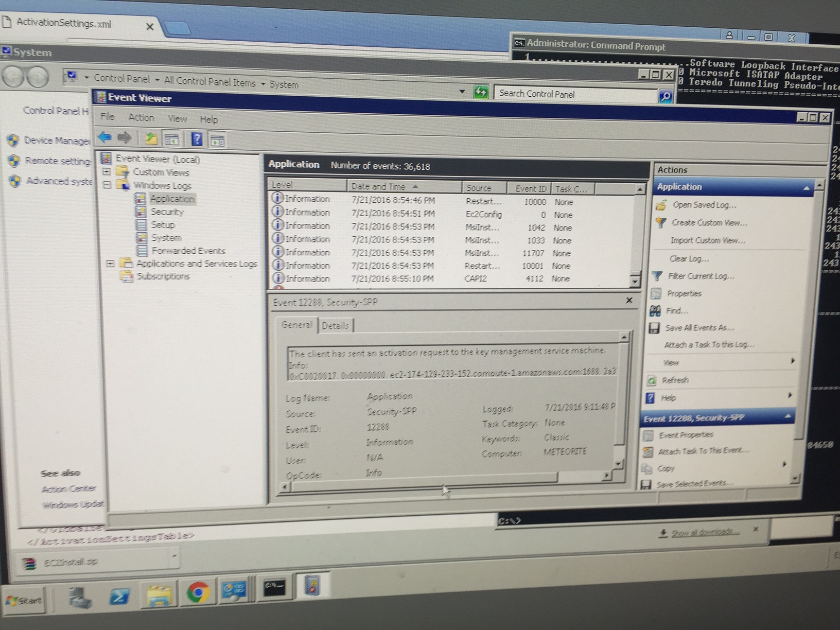Viewport: 840px width, 630px height.
Task: Sort events by Date and Time column
Action: click(404, 186)
